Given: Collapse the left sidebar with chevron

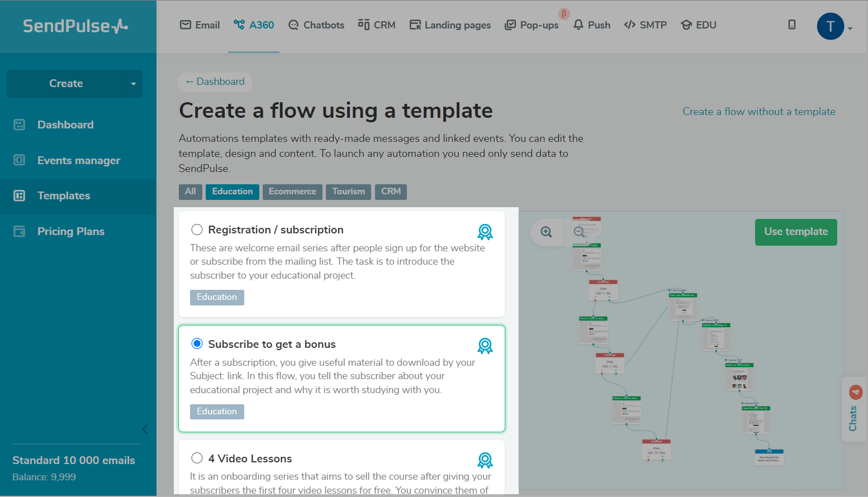Looking at the screenshot, I should 145,429.
